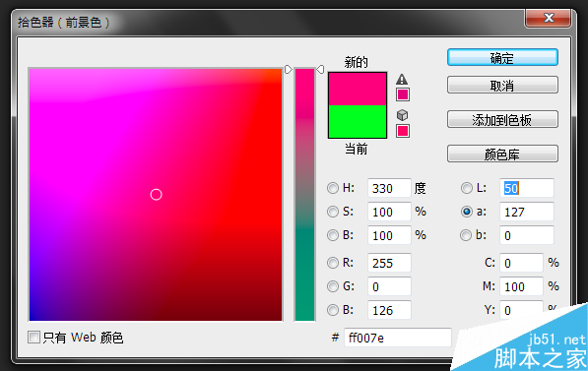Select the G green radio button
Viewport: 588px width, 371px height.
(333, 286)
